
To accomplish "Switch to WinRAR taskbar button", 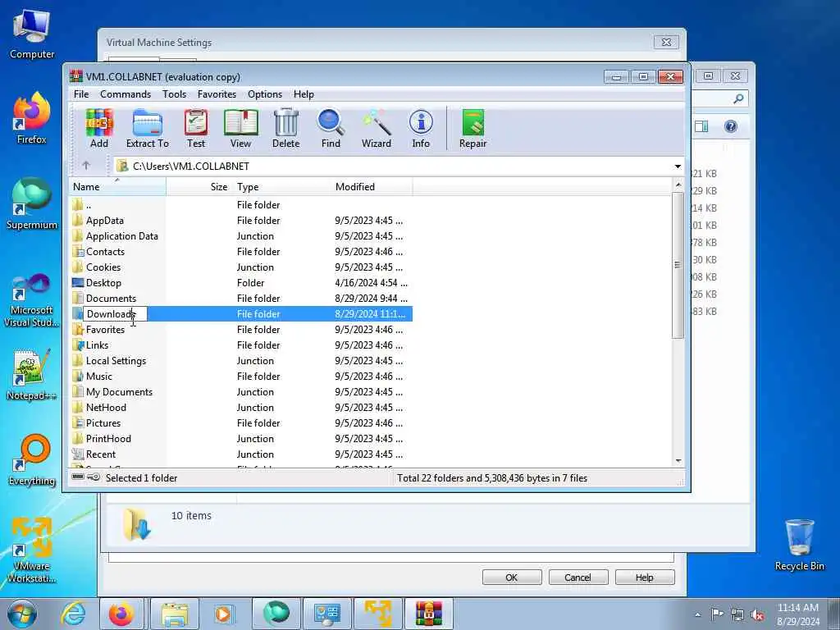I will 428,614.
